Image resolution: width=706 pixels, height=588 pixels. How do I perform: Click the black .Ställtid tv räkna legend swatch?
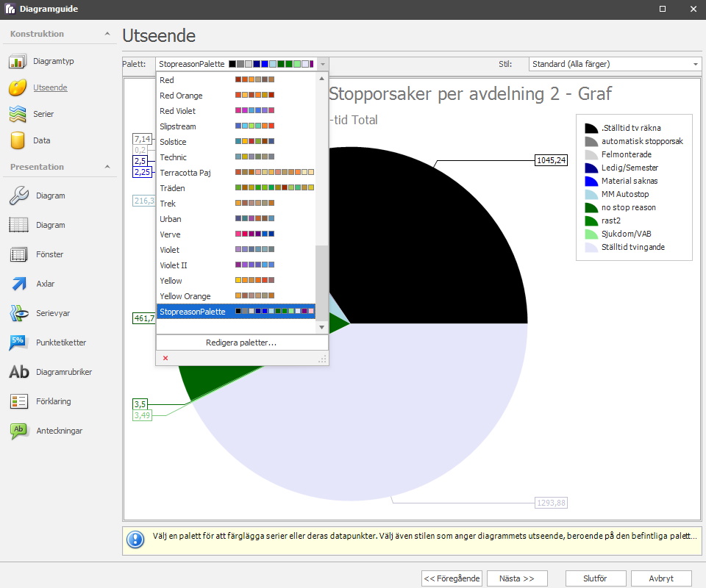[591, 128]
